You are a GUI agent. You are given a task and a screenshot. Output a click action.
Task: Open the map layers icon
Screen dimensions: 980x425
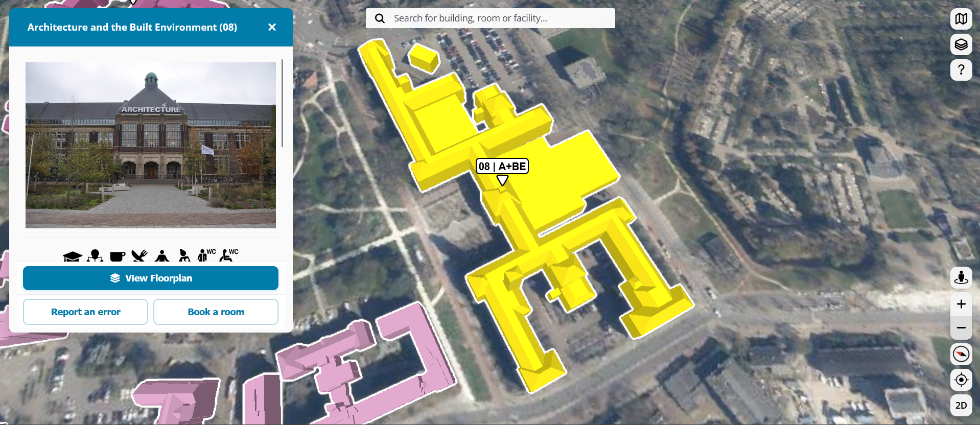(x=961, y=44)
